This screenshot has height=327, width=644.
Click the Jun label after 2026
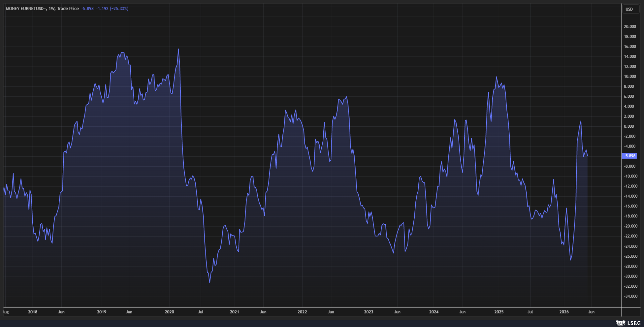coord(591,312)
